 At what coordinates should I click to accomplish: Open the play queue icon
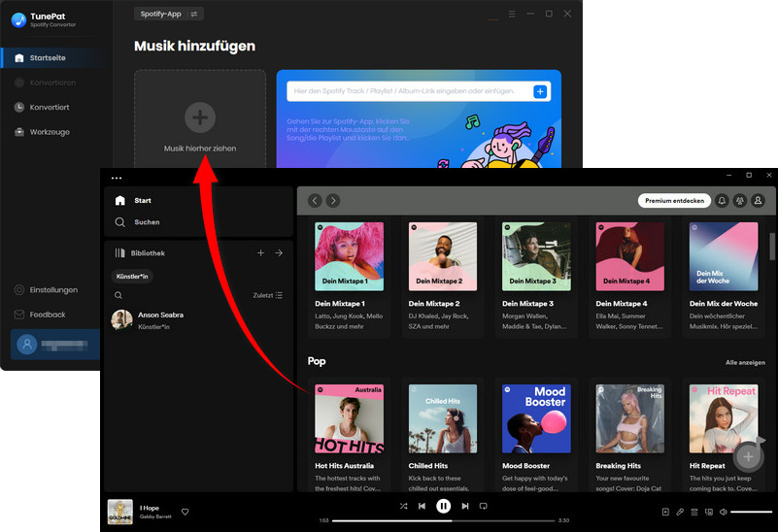coord(694,512)
